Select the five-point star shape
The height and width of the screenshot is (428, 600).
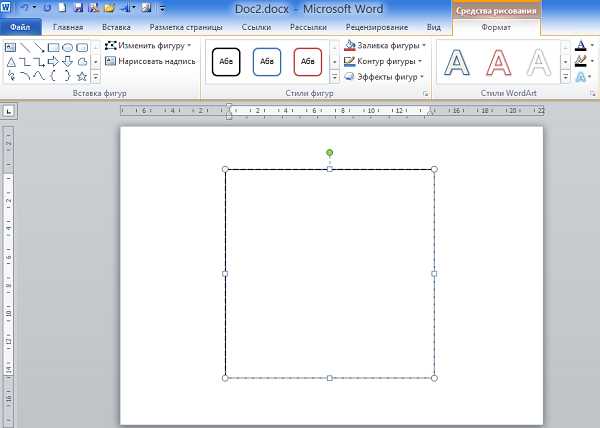tap(82, 76)
